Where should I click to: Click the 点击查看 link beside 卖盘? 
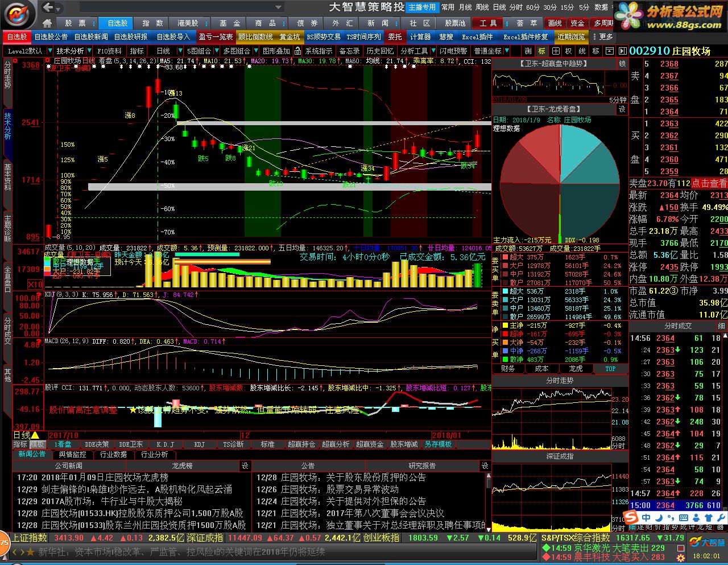[x=709, y=183]
